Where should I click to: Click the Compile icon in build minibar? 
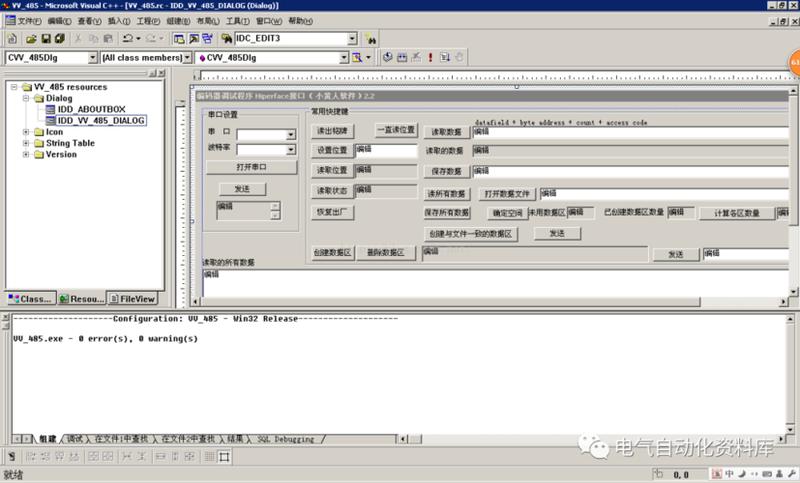[387, 58]
